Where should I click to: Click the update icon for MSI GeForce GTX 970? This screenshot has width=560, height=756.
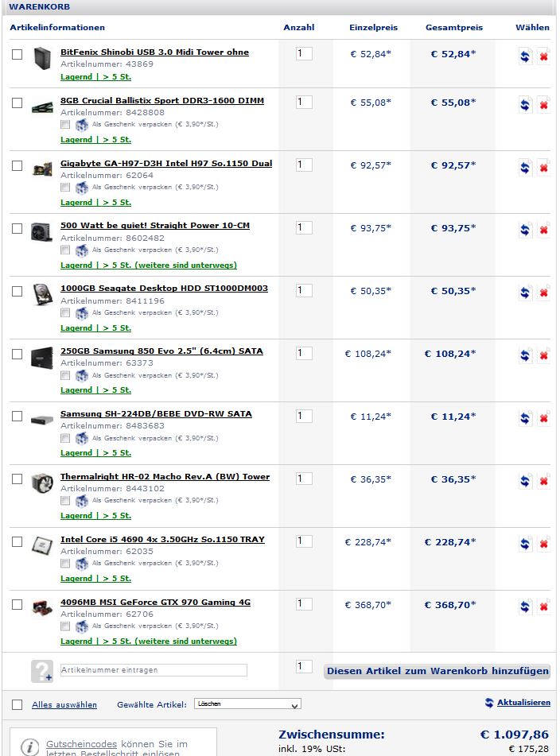click(525, 607)
